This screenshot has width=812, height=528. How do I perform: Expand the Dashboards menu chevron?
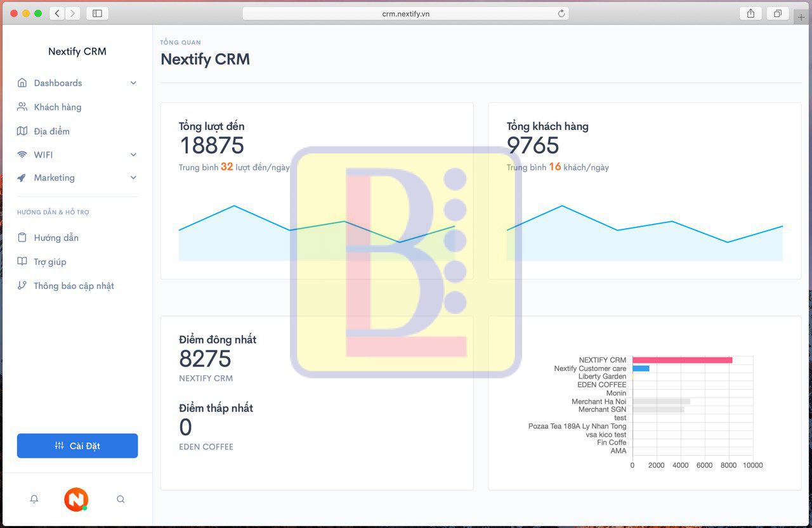pos(133,83)
